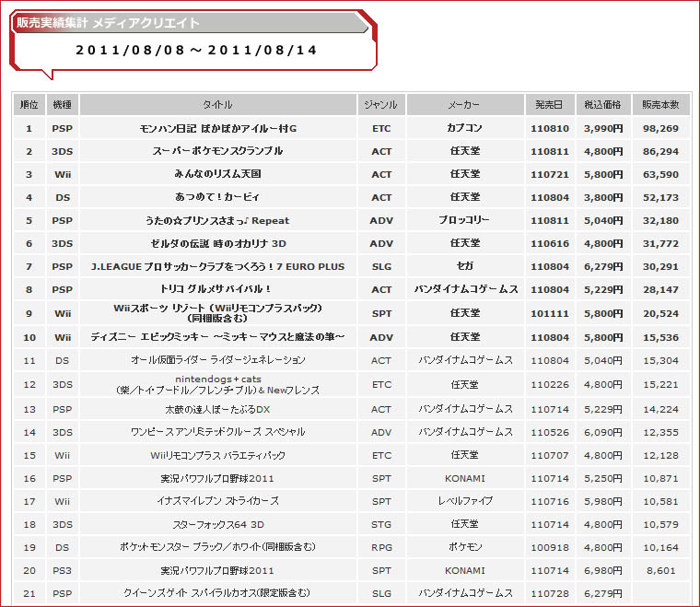Click date range 2011/08/08 ～ 2011/08/14
Viewport: 700px width, 607px height.
196,50
